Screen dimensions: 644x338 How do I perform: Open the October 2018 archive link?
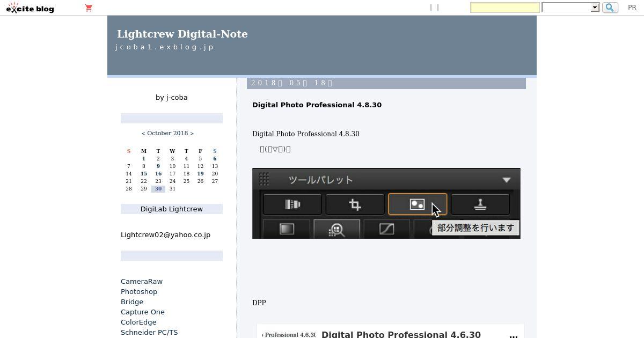click(x=167, y=133)
